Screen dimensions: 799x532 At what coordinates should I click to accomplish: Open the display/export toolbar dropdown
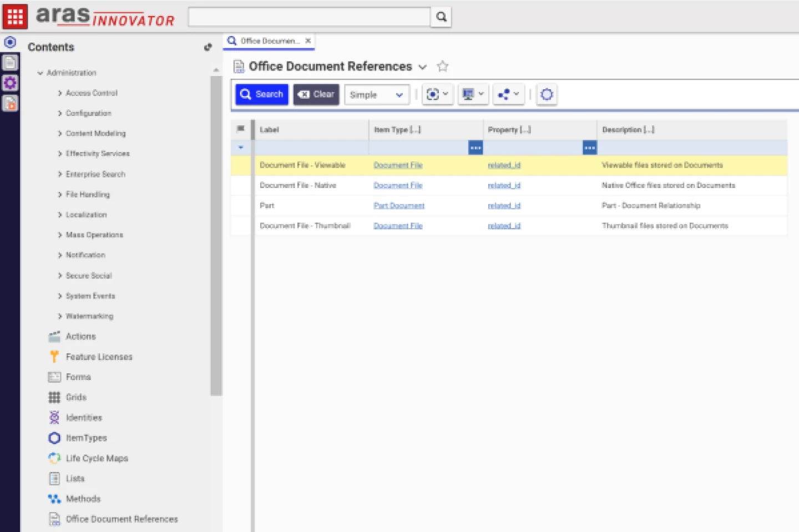[x=473, y=94]
